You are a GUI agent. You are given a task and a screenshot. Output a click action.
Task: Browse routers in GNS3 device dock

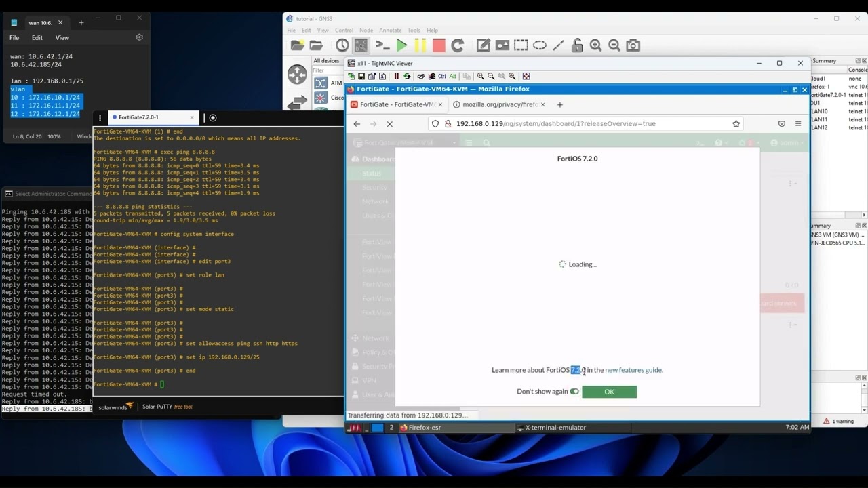point(297,75)
